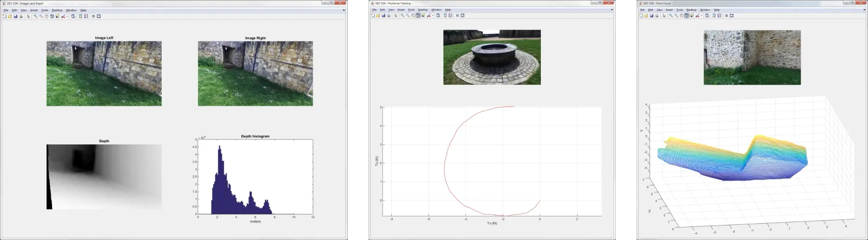This screenshot has height=240, width=868.
Task: Select Brush data tool in Images and Depth window
Action: tap(63, 16)
